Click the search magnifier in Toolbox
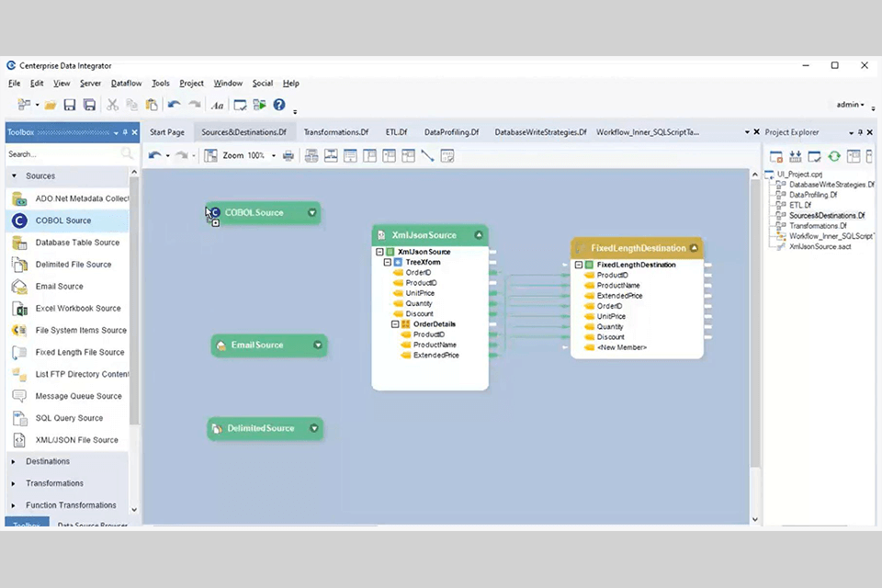The width and height of the screenshot is (882, 588). click(x=127, y=153)
